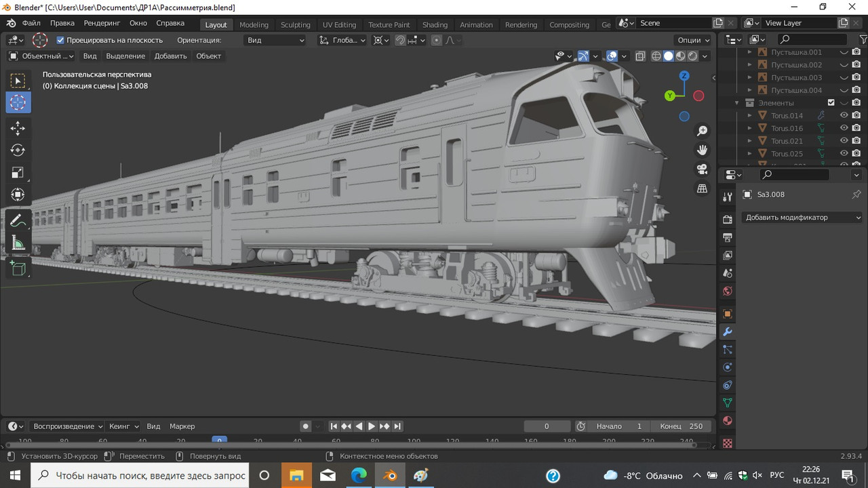Hide Torus.014 with its eye icon
868x488 pixels.
[844, 115]
